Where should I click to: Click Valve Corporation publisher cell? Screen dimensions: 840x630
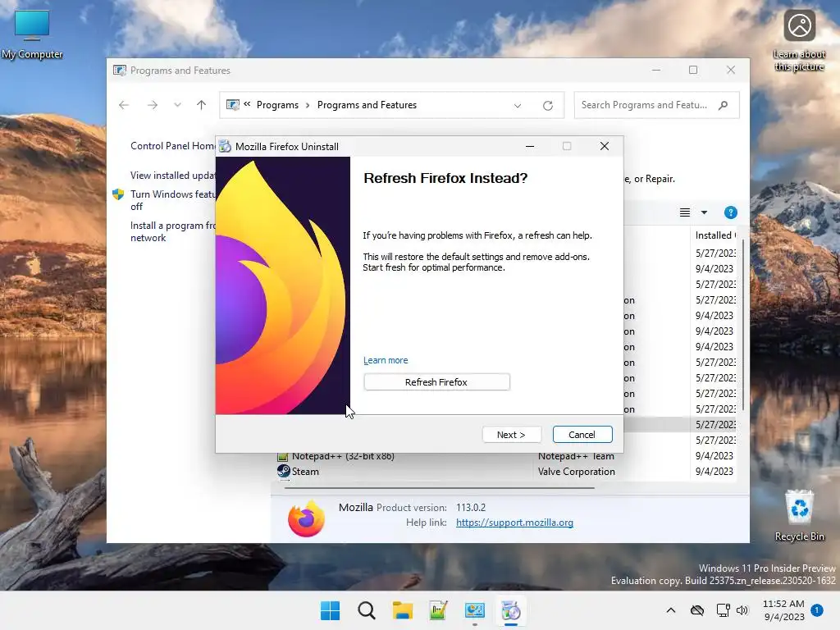(x=577, y=472)
